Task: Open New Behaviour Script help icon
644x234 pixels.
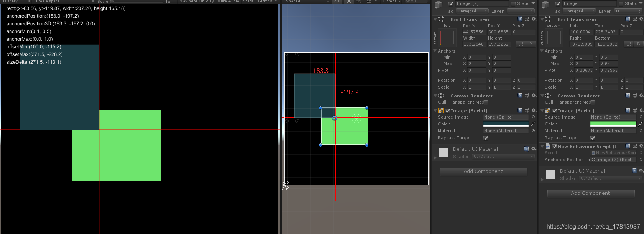Action: pos(628,146)
